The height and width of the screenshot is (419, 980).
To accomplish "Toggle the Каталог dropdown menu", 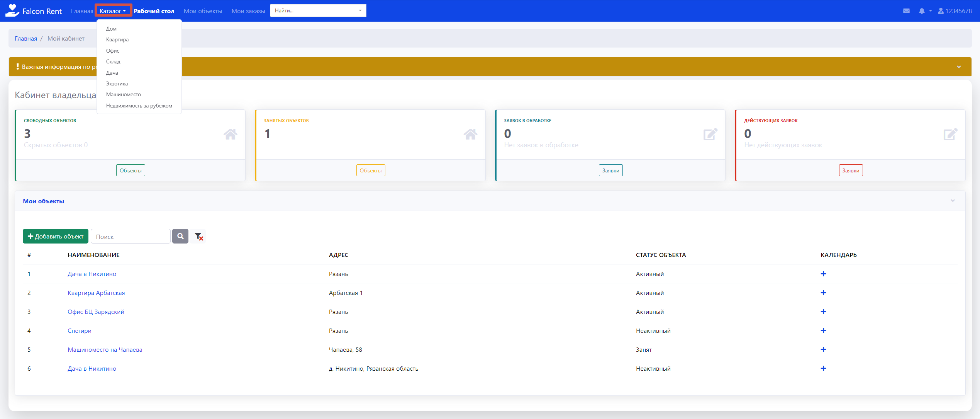I will (x=112, y=11).
